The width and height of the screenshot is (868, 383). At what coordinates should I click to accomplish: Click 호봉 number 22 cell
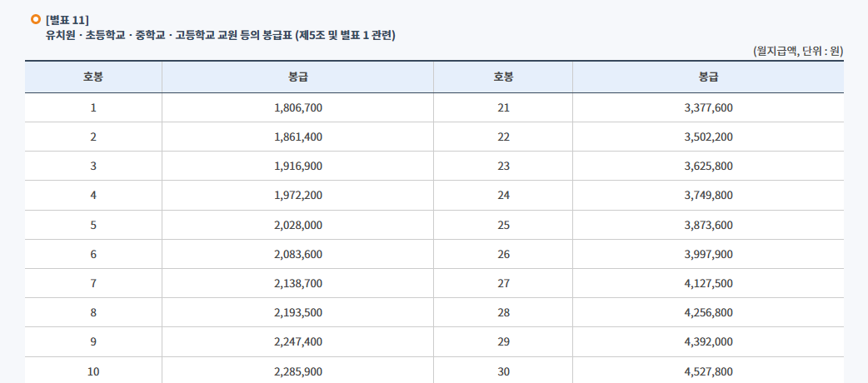[x=503, y=137]
